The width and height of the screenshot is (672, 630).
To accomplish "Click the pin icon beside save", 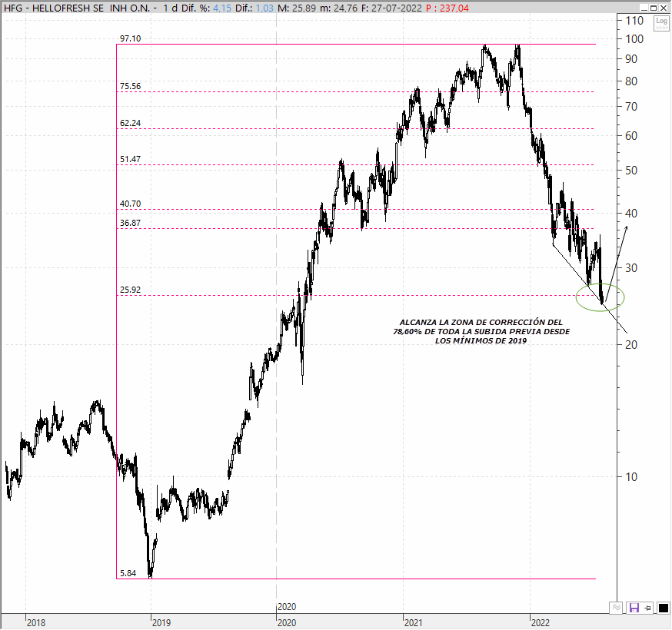I will [x=648, y=608].
